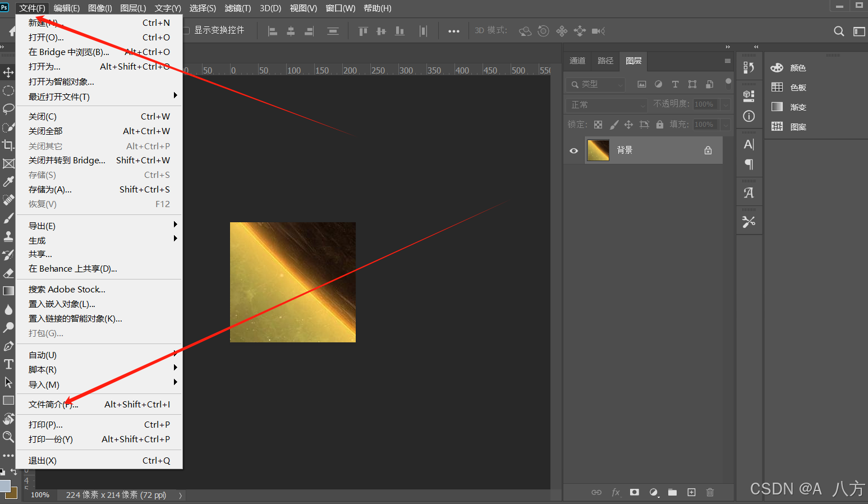This screenshot has height=504, width=868.
Task: Toggle prevent artboard auto-nesting lock
Action: pos(644,125)
